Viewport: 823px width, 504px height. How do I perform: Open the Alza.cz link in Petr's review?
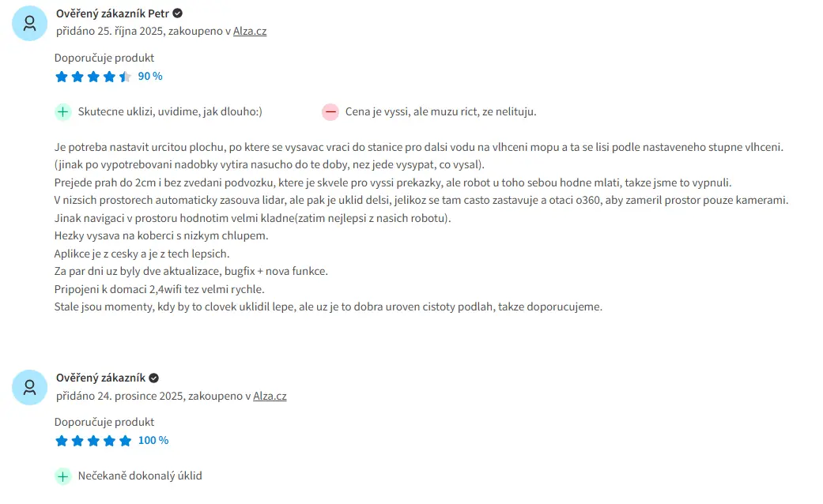coord(250,31)
